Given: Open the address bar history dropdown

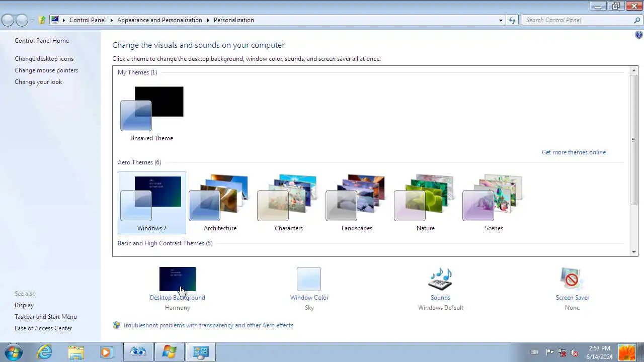Looking at the screenshot, I should 501,20.
